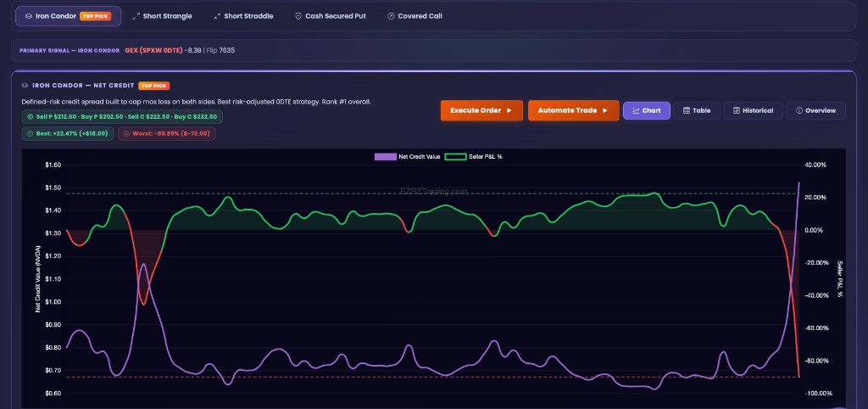Click the vertical Seller P&L % axis title
This screenshot has width=868, height=409.
click(840, 279)
